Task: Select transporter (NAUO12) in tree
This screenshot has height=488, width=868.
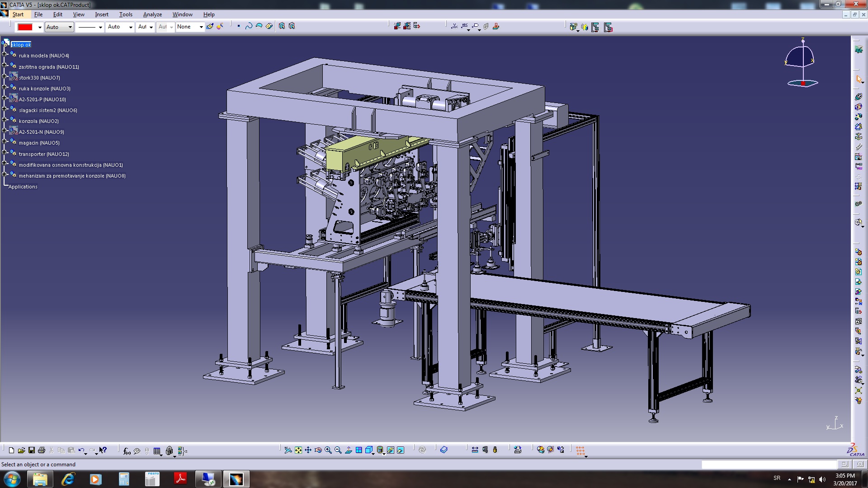Action: [44, 154]
